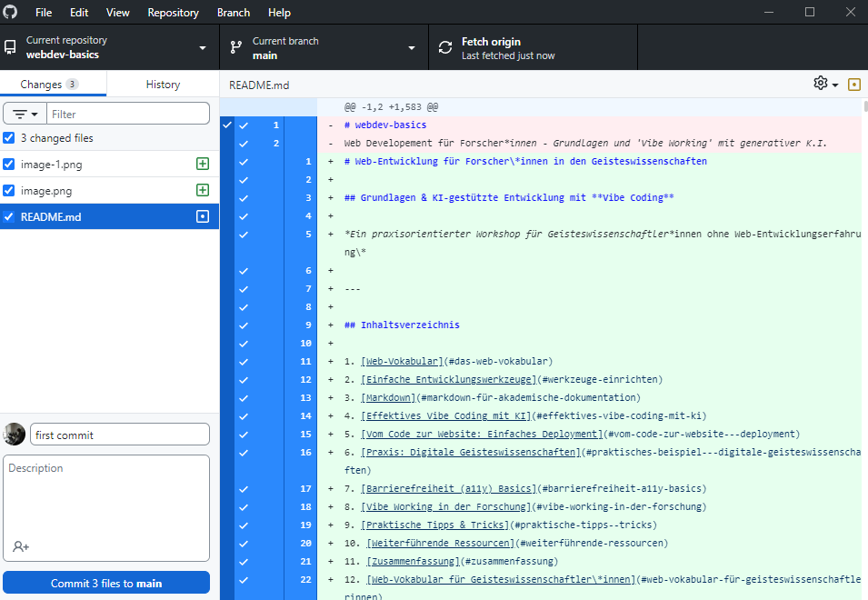868x600 pixels.
Task: Open the Repository menu
Action: (x=173, y=13)
